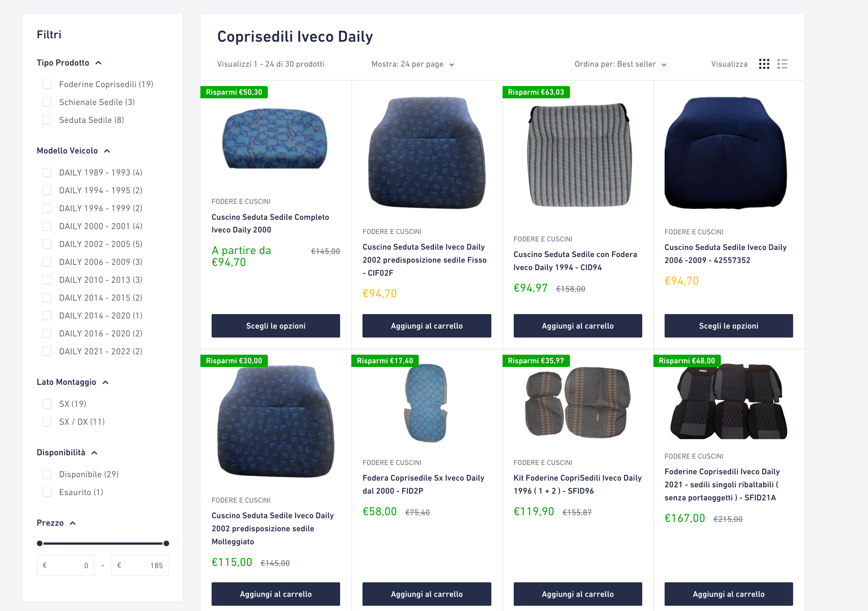
Task: Switch to list view layout
Action: [782, 64]
